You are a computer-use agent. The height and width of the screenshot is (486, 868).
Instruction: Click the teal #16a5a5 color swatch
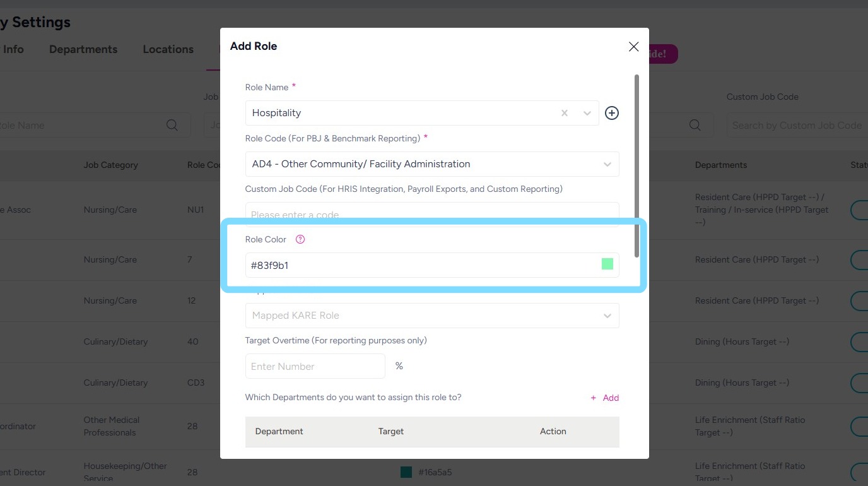(x=406, y=472)
